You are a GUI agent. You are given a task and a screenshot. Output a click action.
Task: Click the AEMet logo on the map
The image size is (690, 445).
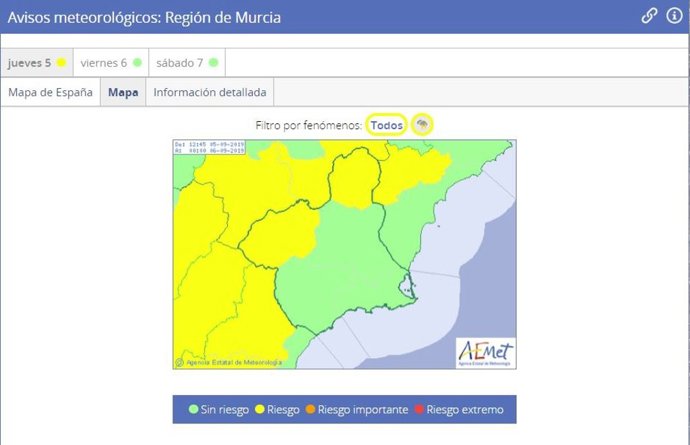[x=485, y=353]
